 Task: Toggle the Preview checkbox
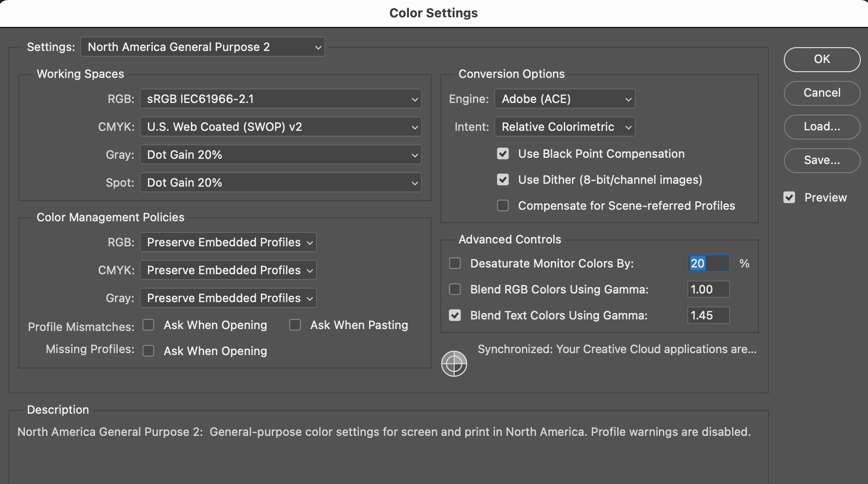(789, 197)
